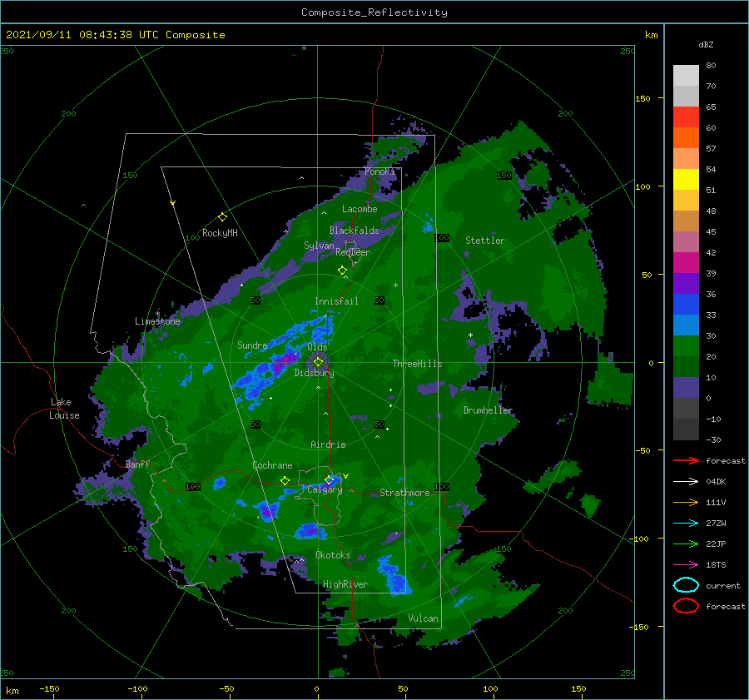The height and width of the screenshot is (700, 749).
Task: Click the radar-site diamond at Didsbury center
Action: [318, 362]
